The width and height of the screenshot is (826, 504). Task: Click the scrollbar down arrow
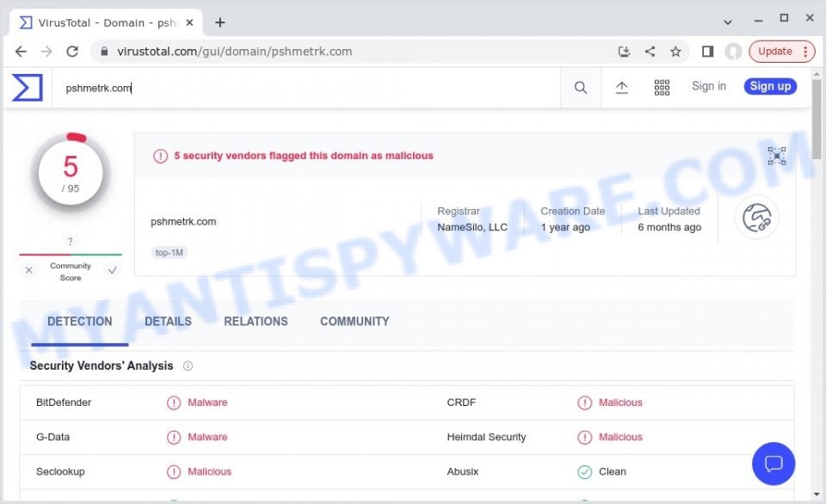pyautogui.click(x=817, y=495)
